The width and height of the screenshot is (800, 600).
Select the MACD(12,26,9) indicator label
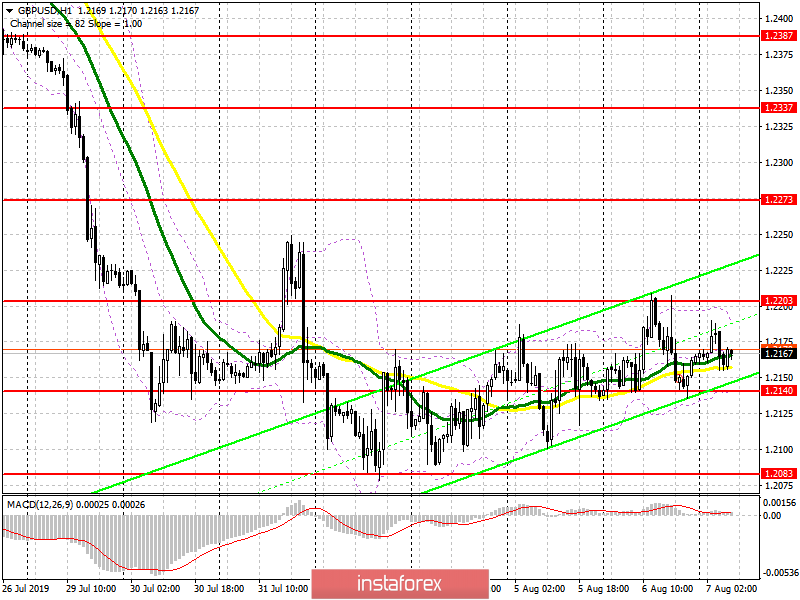40,505
